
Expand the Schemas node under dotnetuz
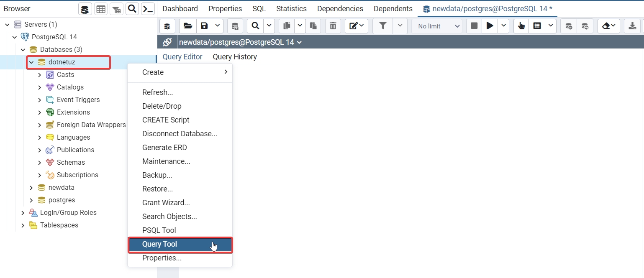point(40,163)
